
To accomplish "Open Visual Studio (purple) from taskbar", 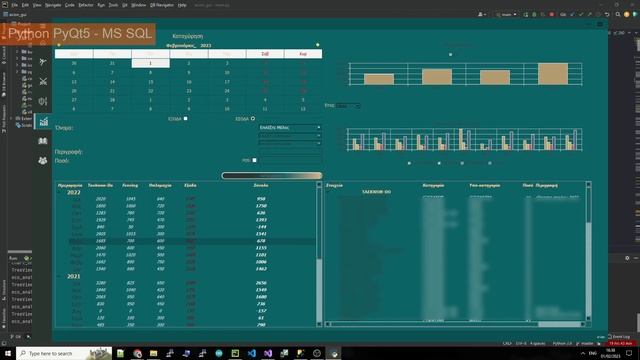I will click(x=268, y=353).
